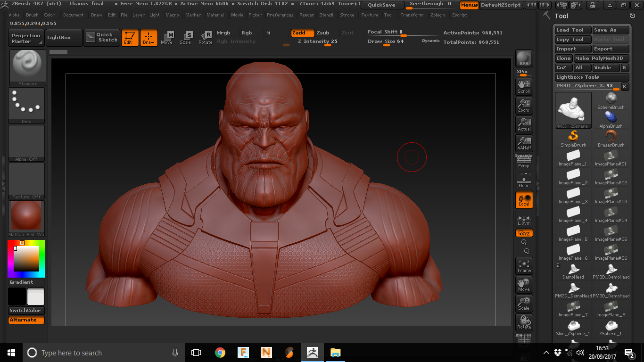The image size is (644, 362).
Task: Render with the BPR button
Action: [x=524, y=58]
